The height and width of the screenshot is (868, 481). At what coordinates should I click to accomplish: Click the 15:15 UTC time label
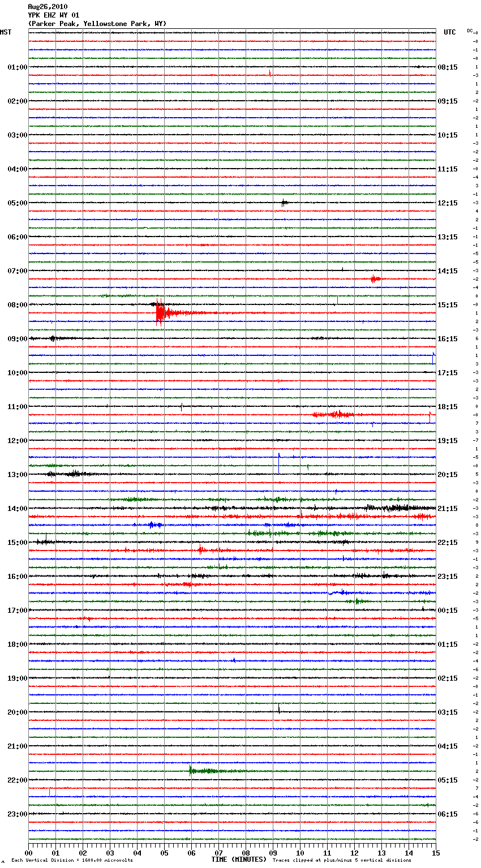point(448,305)
